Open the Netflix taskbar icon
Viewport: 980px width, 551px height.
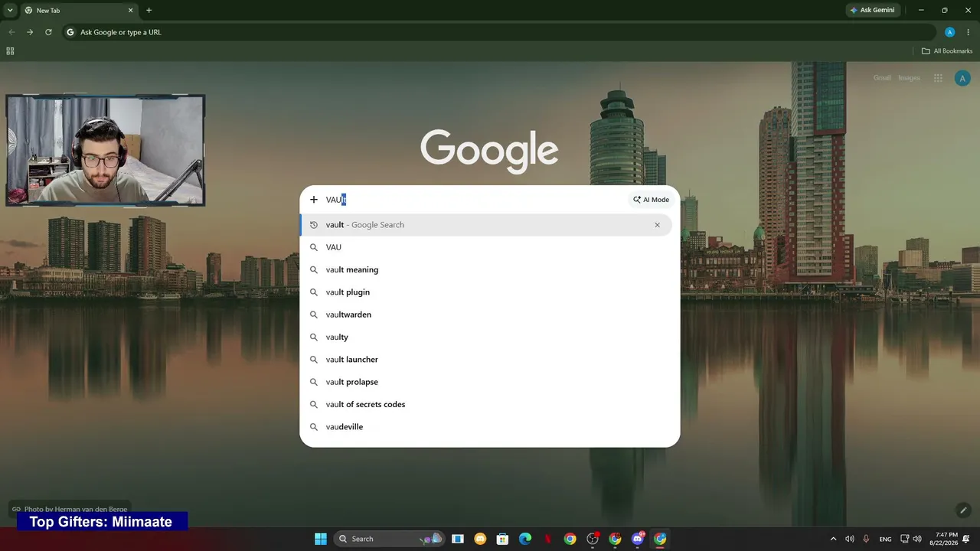pos(547,539)
